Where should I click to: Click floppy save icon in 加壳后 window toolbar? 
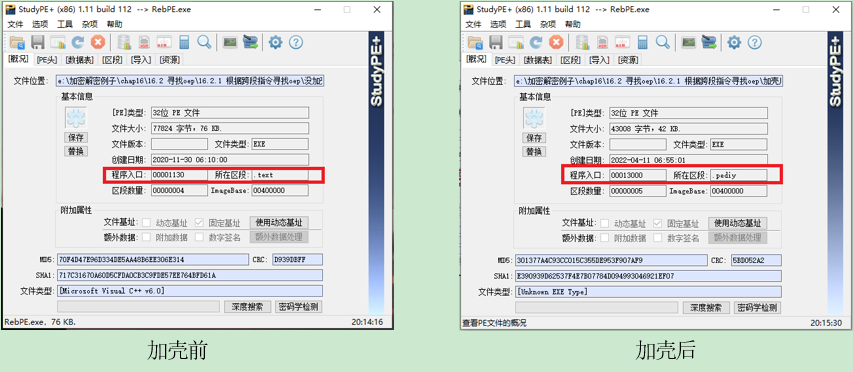(496, 42)
